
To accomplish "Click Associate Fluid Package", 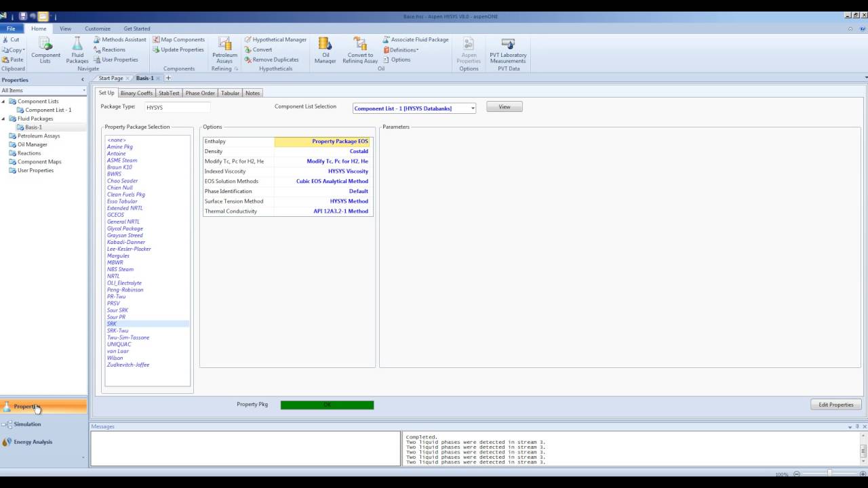I will tap(416, 40).
